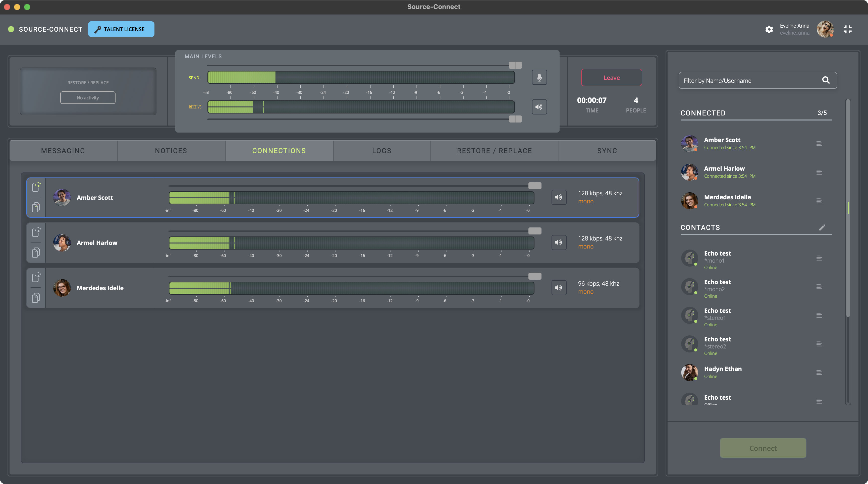The height and width of the screenshot is (484, 868).
Task: Mute the SEND microphone
Action: click(x=539, y=78)
